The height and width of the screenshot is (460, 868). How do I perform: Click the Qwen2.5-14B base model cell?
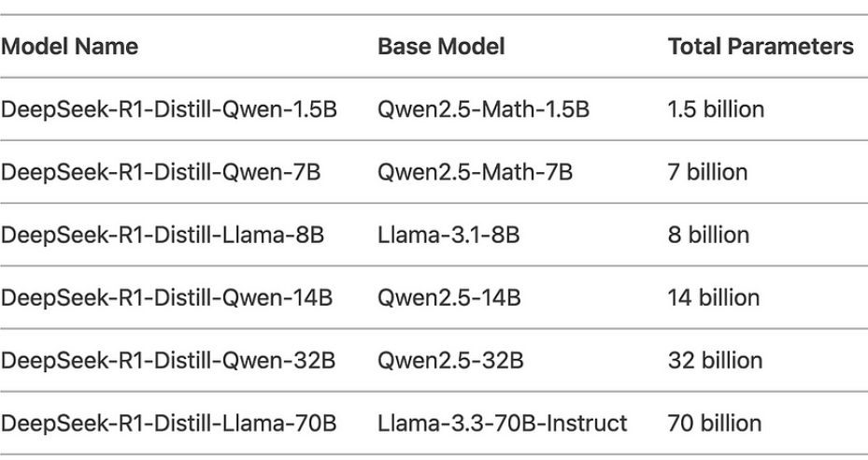(x=449, y=297)
